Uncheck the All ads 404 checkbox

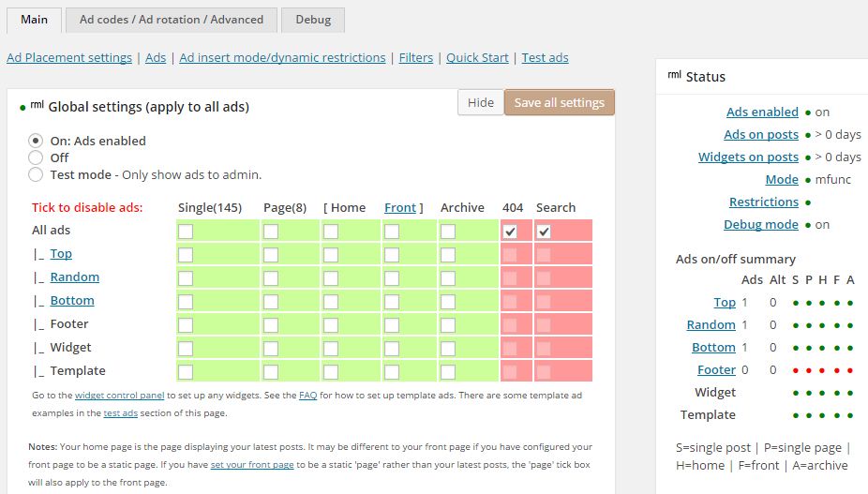[510, 231]
